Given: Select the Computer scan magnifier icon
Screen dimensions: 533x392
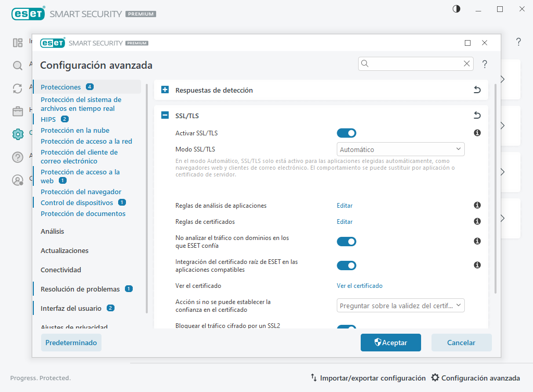Looking at the screenshot, I should point(18,66).
